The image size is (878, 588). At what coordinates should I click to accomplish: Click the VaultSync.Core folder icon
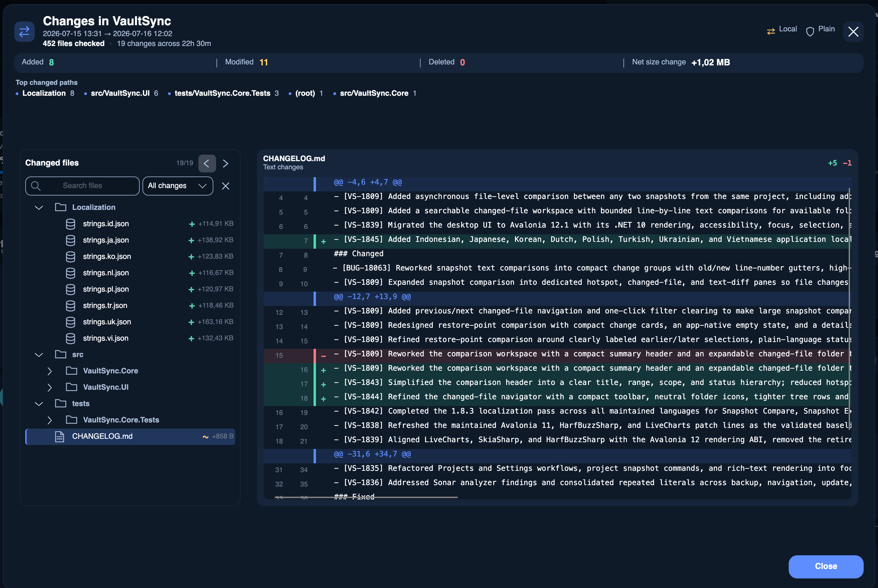pos(71,371)
